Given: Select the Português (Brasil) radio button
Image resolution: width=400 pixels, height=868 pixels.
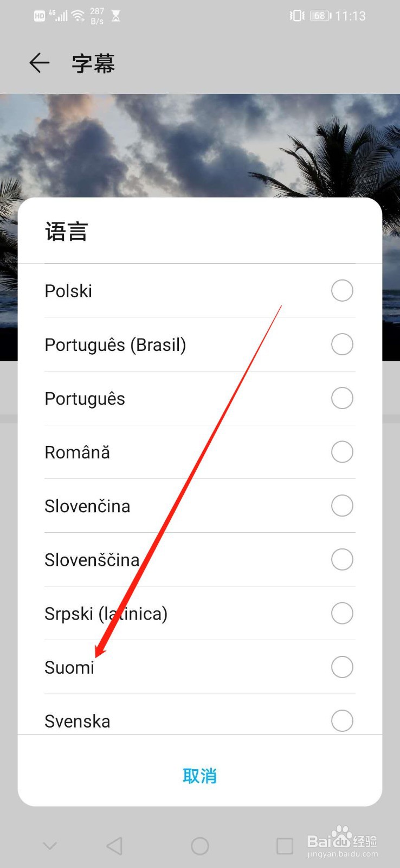Looking at the screenshot, I should tap(342, 344).
